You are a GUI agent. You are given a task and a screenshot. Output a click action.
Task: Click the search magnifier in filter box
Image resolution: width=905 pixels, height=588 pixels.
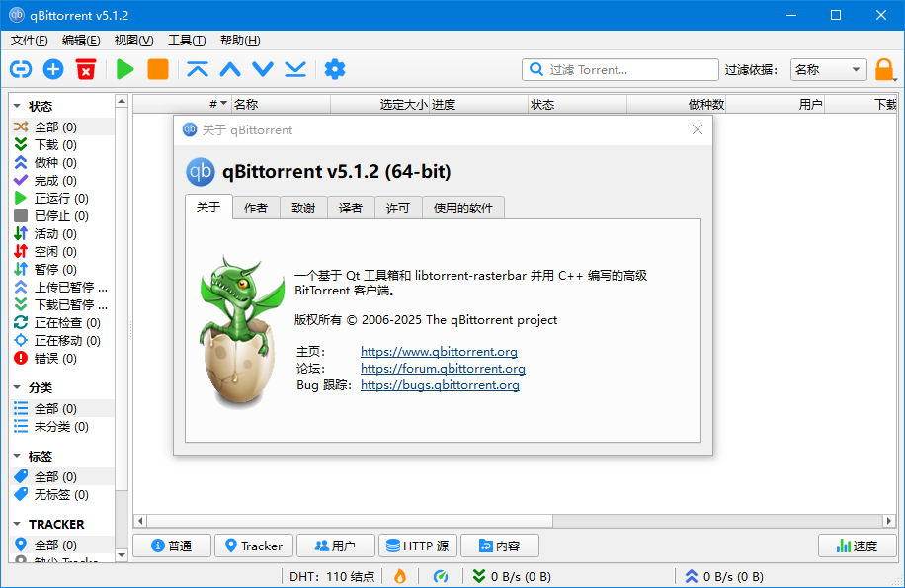click(536, 70)
